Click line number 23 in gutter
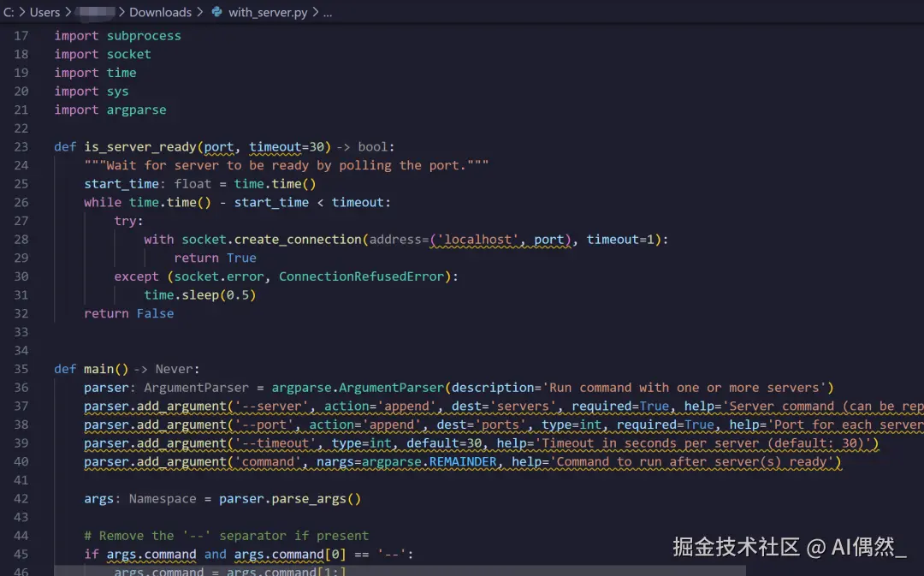This screenshot has width=924, height=576. 21,147
